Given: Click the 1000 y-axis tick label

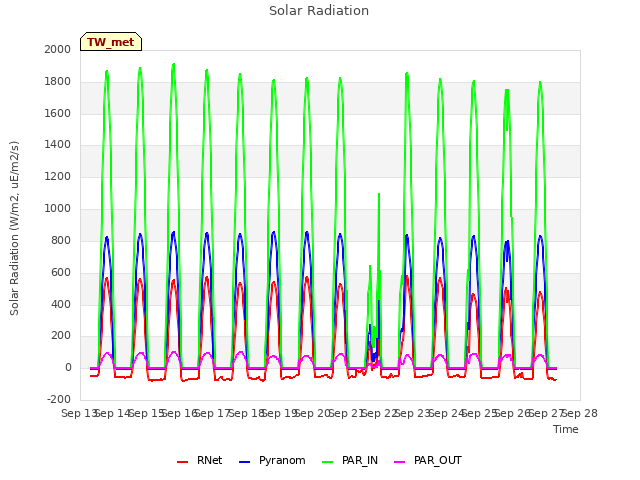Looking at the screenshot, I should tap(58, 208).
